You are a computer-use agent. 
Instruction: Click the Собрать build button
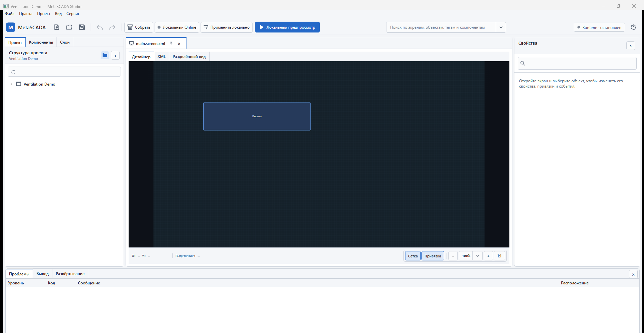(x=139, y=27)
